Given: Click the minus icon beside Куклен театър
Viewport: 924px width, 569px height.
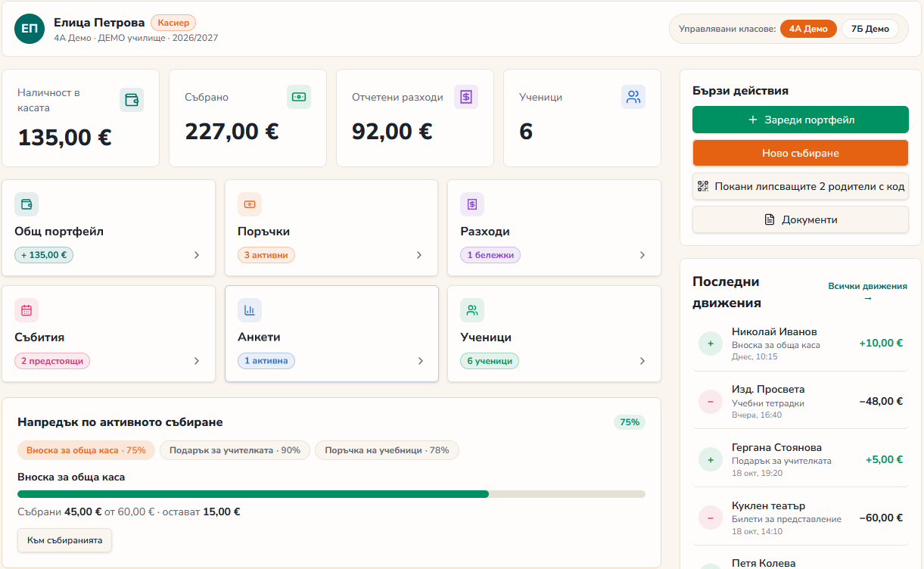Looking at the screenshot, I should tap(711, 518).
